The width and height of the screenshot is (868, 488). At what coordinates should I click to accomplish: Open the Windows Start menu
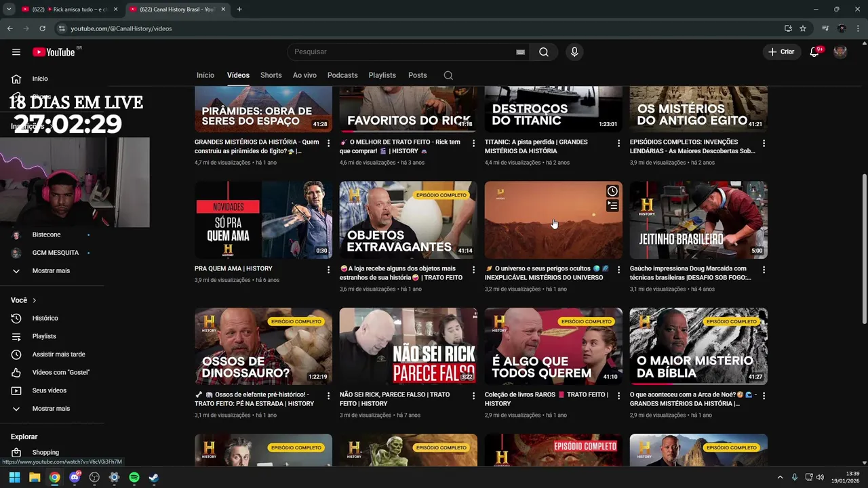coord(14,477)
